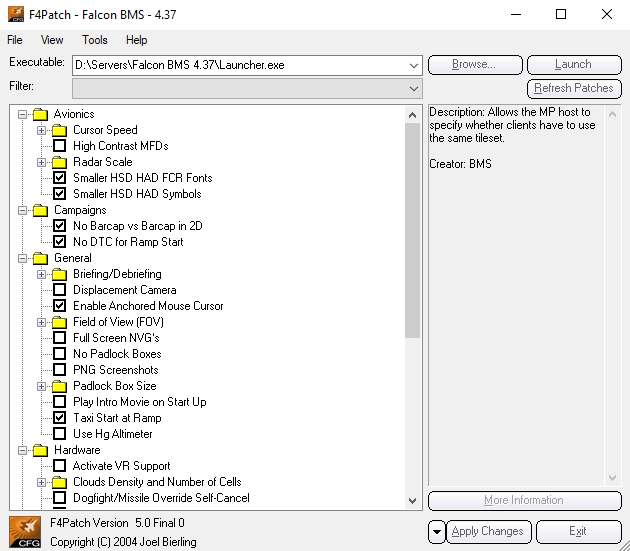Image resolution: width=630 pixels, height=551 pixels.
Task: Click the Cursor Speed folder icon
Action: pyautogui.click(x=59, y=130)
